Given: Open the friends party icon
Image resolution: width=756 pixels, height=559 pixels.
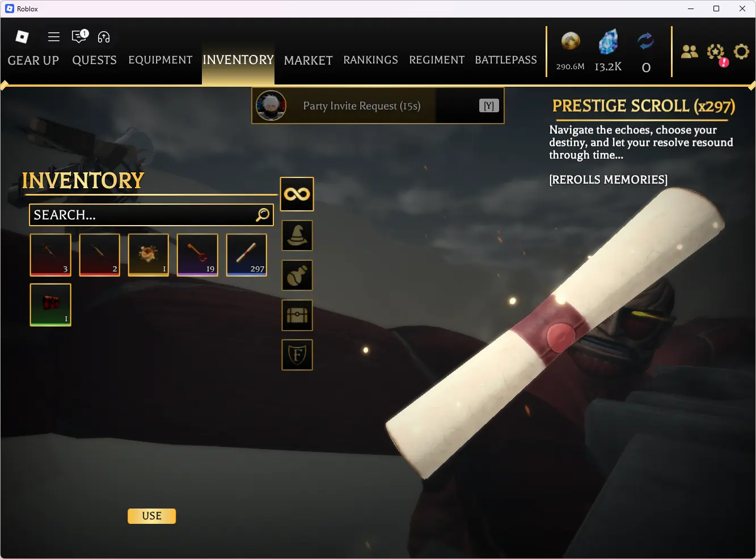Looking at the screenshot, I should (x=689, y=52).
